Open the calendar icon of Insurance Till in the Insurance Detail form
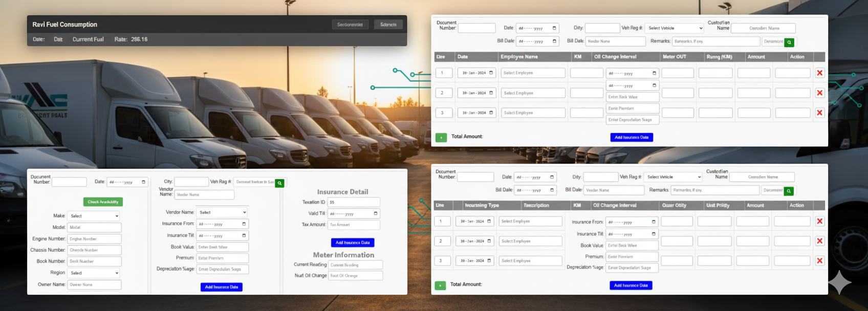Viewport: 868px width, 311px height. (244, 235)
